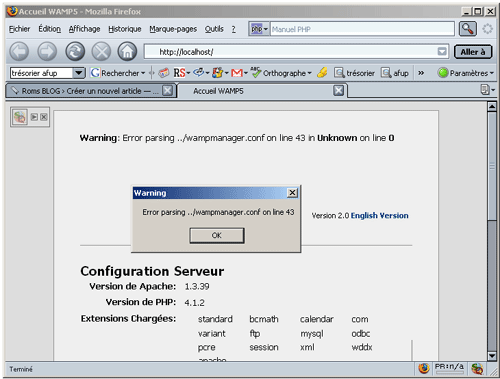The height and width of the screenshot is (379, 500).
Task: Expand the Rechercher dropdown arrow
Action: [143, 73]
